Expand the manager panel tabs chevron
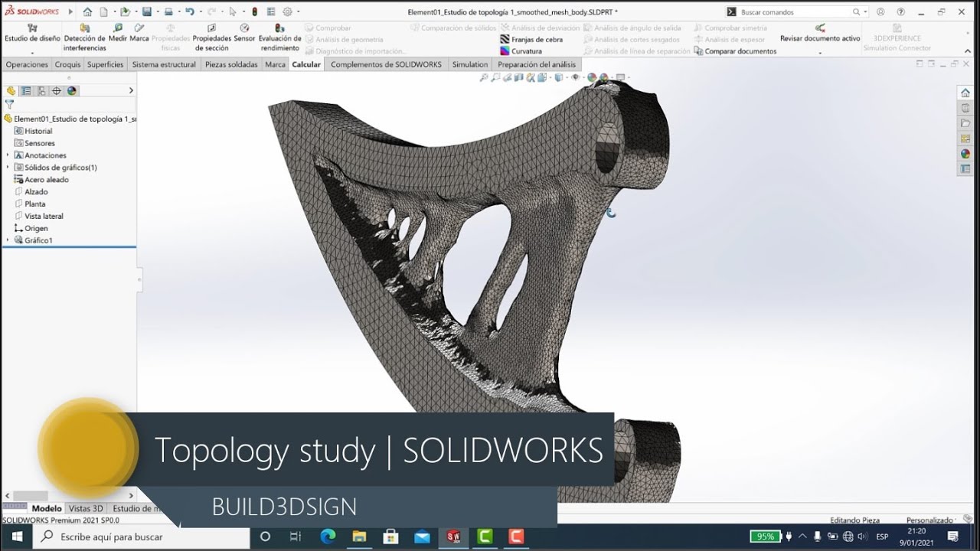The image size is (980, 551). [x=131, y=90]
